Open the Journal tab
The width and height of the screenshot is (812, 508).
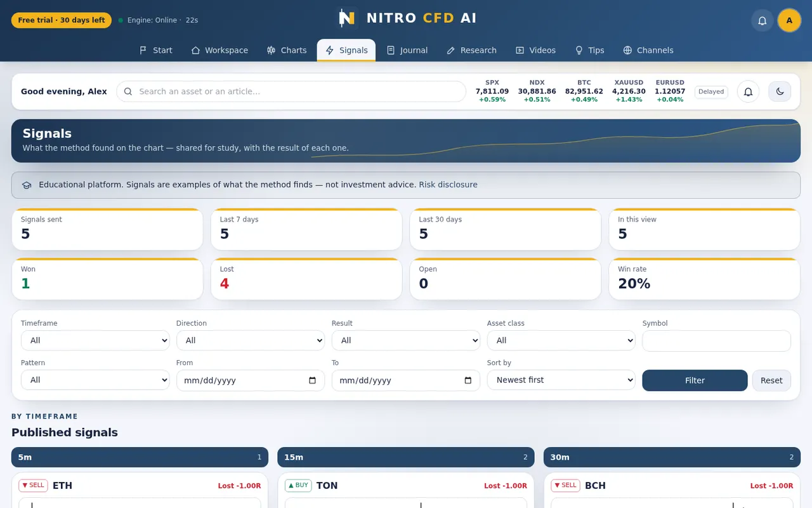click(407, 50)
